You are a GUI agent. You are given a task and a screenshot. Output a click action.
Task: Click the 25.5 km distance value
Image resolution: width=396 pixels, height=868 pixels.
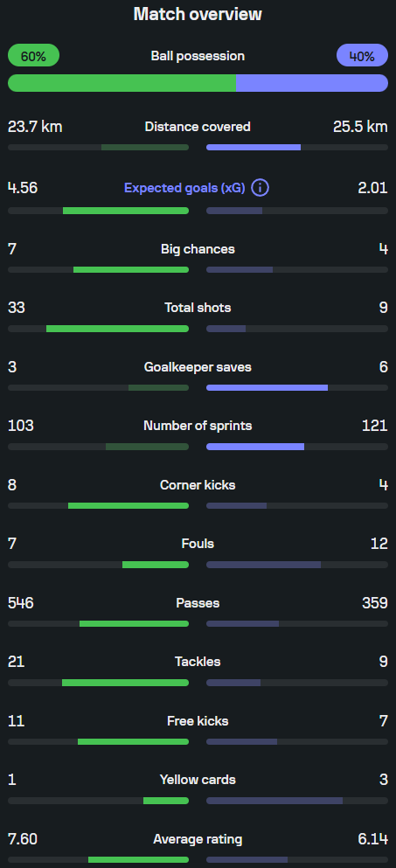360,127
